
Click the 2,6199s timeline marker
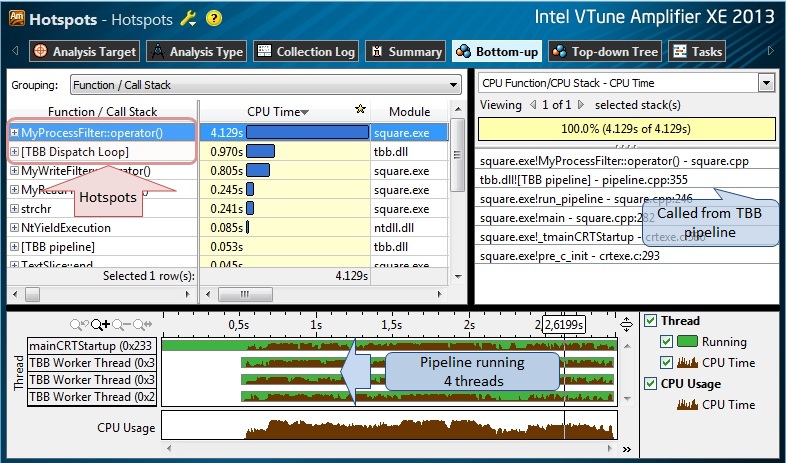564,325
